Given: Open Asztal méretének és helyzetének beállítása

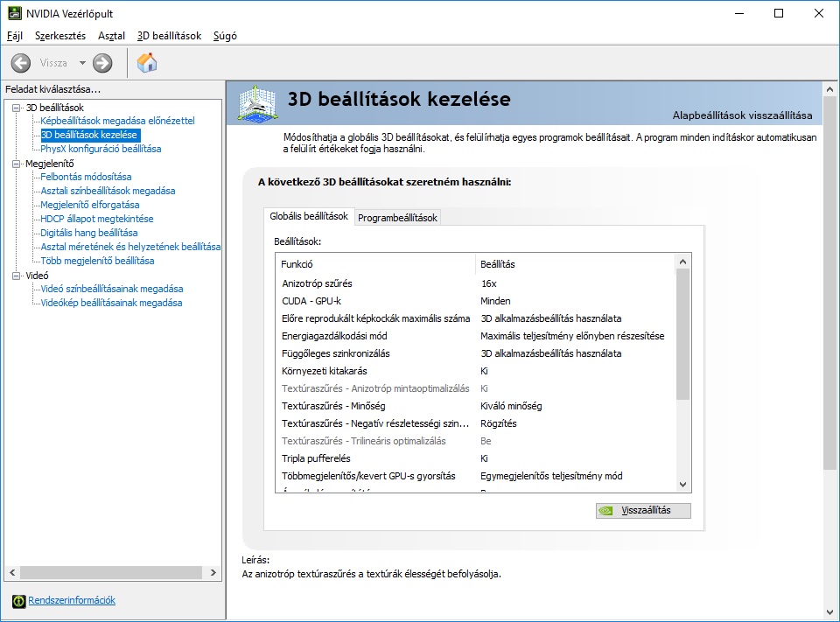Looking at the screenshot, I should click(x=130, y=247).
